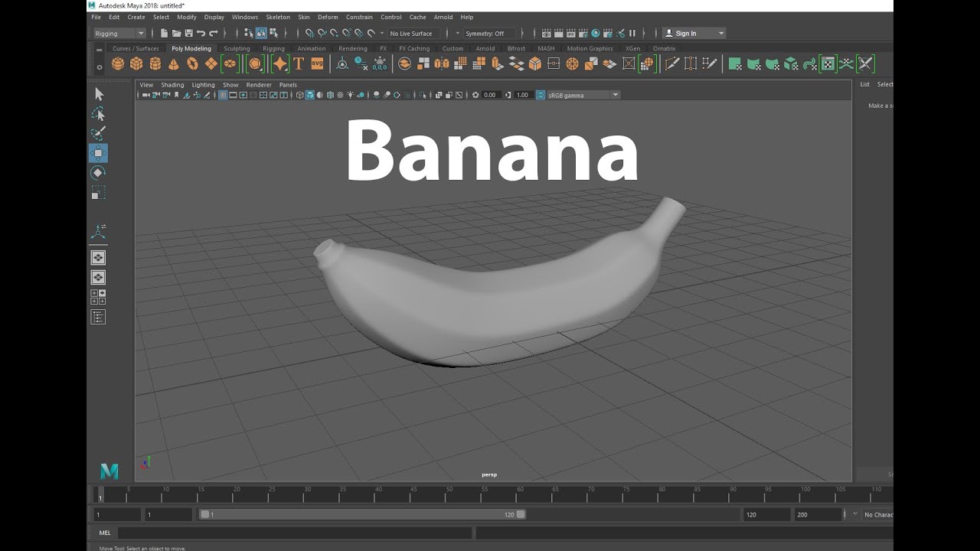Image resolution: width=980 pixels, height=551 pixels.
Task: Click the SVG import shelf icon
Action: tap(317, 64)
